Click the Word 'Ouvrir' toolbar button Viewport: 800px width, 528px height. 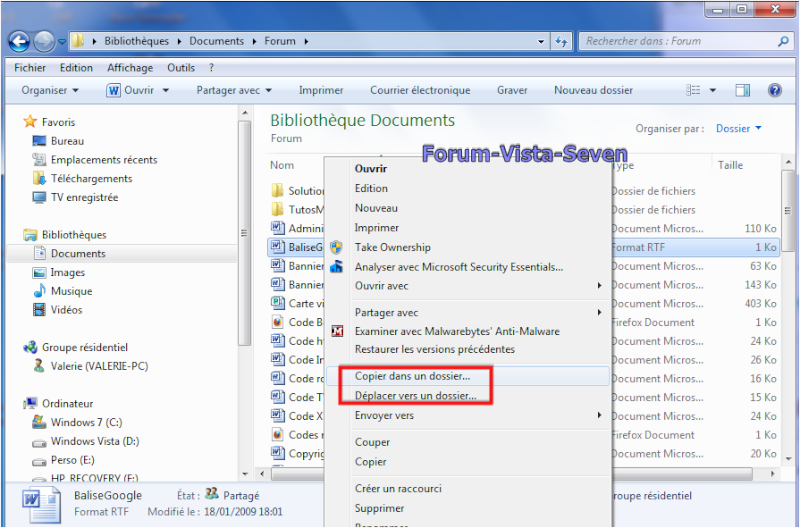click(x=131, y=90)
